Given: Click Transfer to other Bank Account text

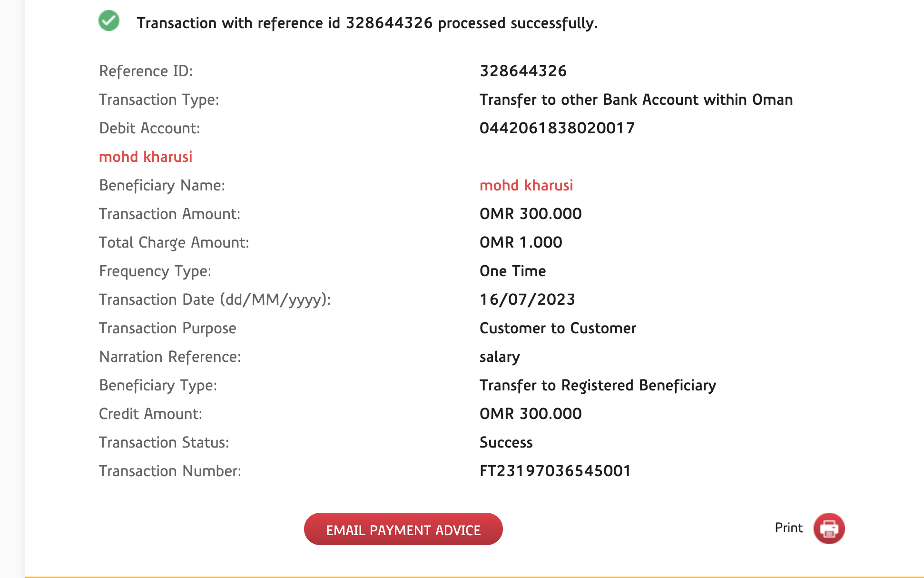Looking at the screenshot, I should pyautogui.click(x=636, y=100).
